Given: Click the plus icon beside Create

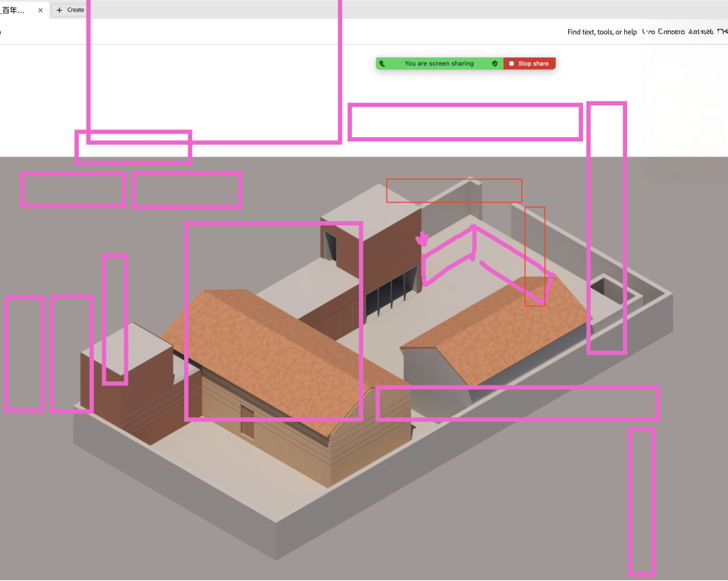Looking at the screenshot, I should 60,10.
